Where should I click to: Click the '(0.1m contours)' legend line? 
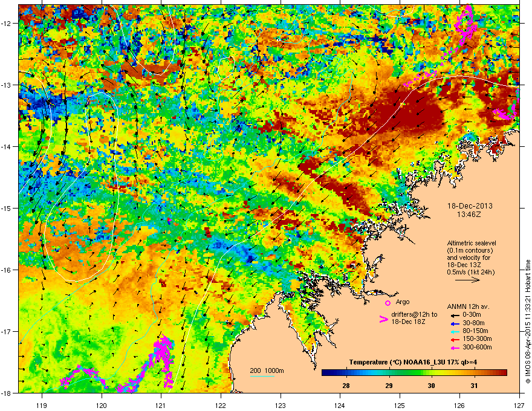pos(470,250)
